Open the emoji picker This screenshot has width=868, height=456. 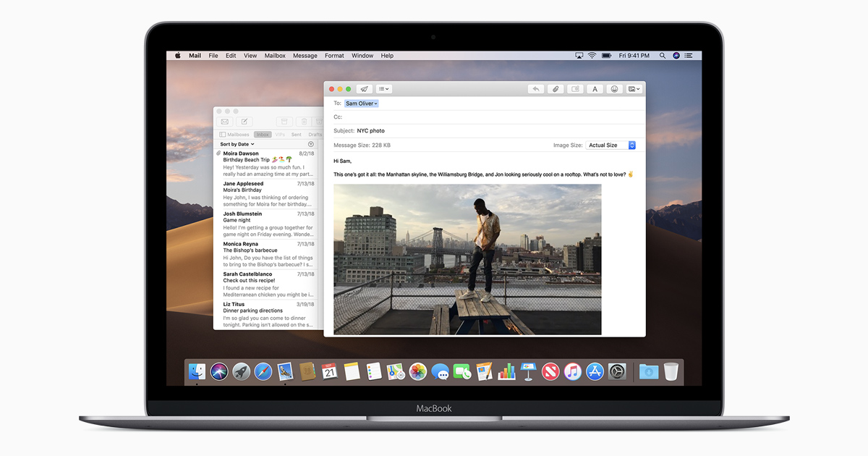point(614,89)
